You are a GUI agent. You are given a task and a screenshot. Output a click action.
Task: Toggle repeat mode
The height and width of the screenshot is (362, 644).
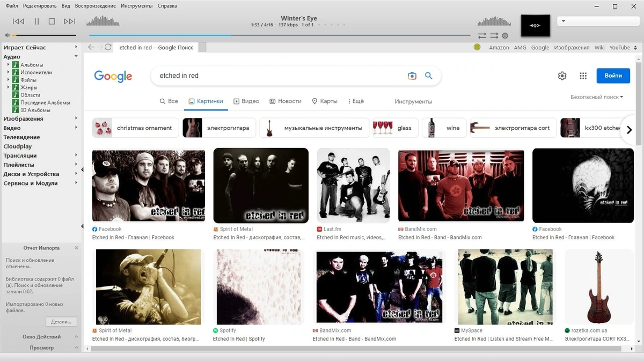(482, 35)
